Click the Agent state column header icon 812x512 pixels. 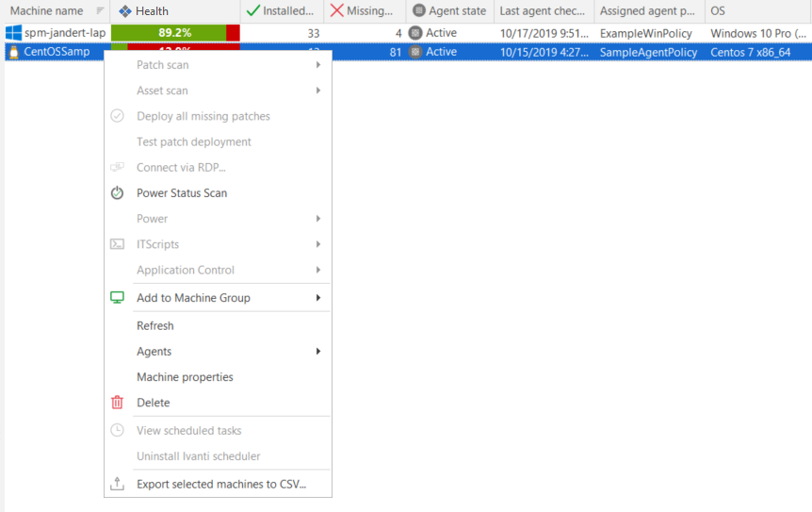click(418, 10)
